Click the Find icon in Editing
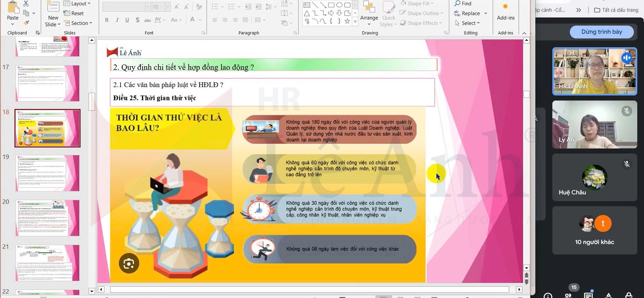The height and width of the screenshot is (298, 644). pos(463,3)
